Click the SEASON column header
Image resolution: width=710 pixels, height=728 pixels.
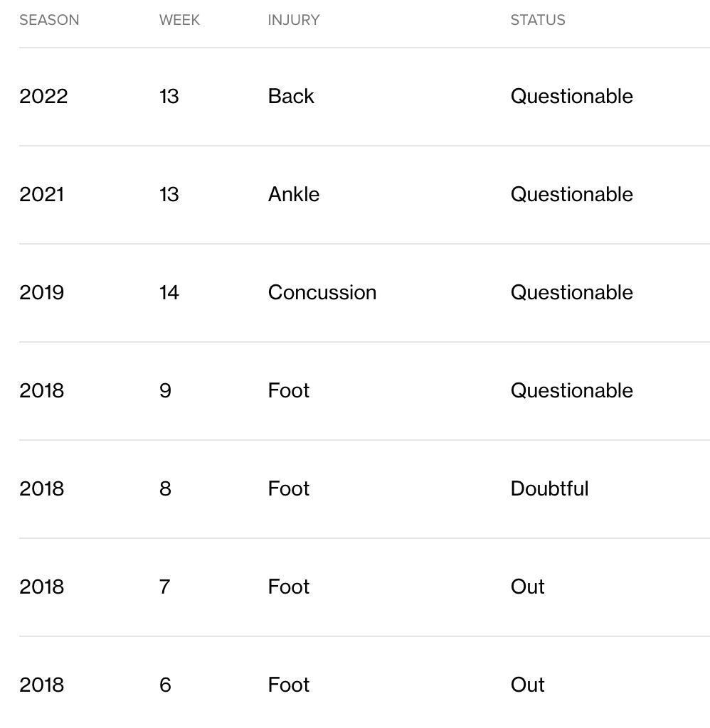(49, 20)
